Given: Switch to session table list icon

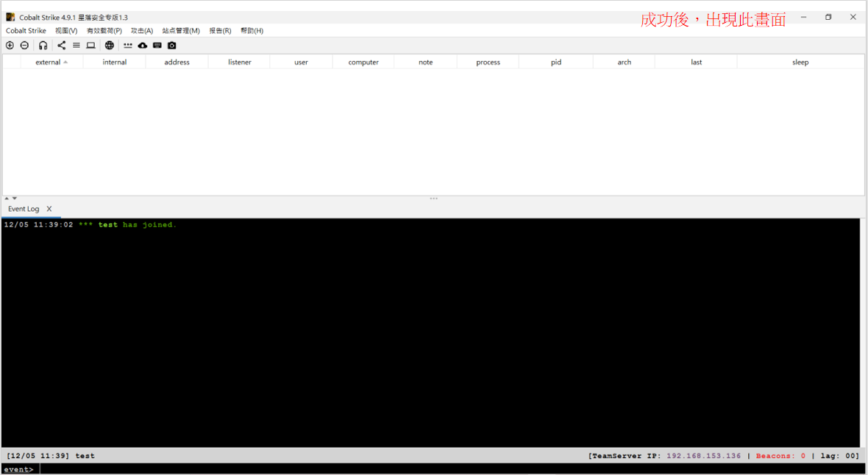Looking at the screenshot, I should 77,46.
